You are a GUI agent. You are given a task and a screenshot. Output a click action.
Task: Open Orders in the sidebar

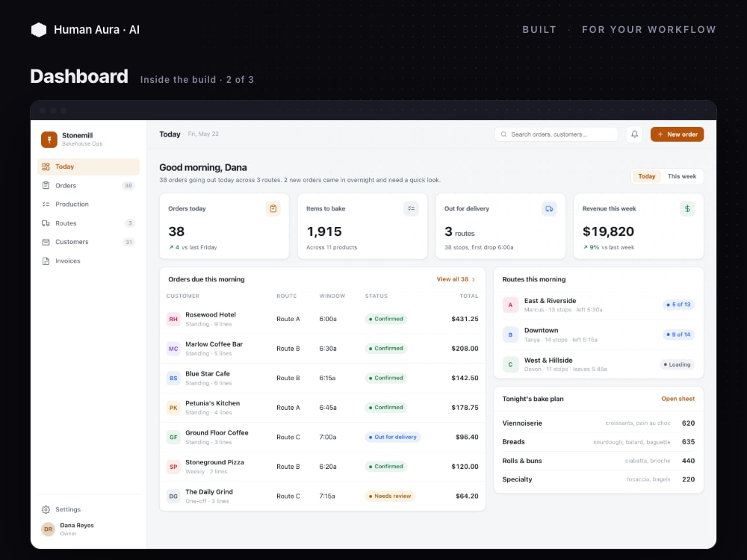(88, 186)
